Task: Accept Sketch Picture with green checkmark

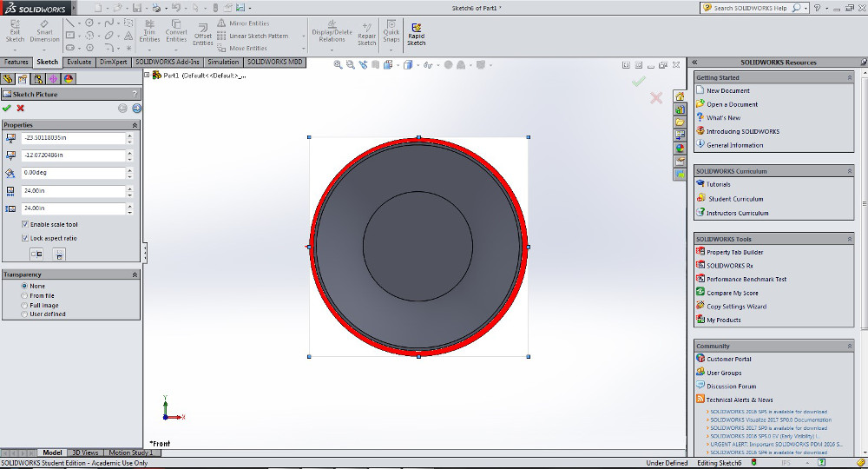Action: 7,108
